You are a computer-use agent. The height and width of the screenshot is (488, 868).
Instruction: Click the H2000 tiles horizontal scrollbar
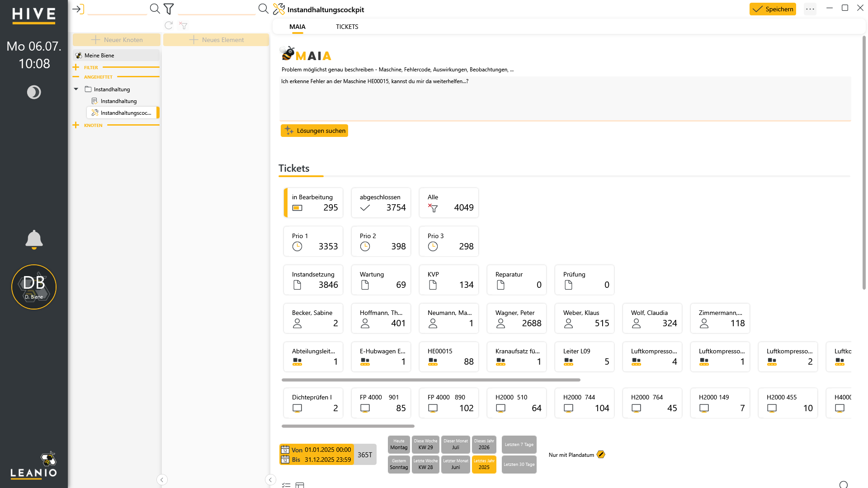[348, 426]
